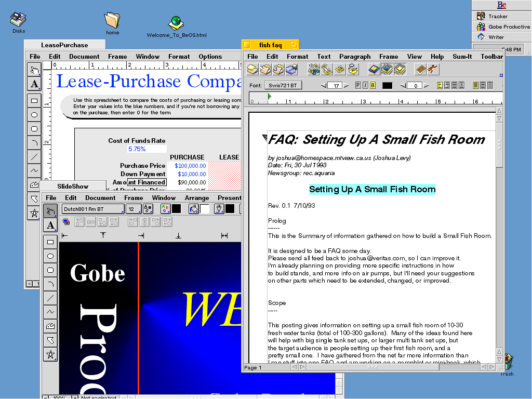This screenshot has width=532, height=399.
Task: Select the oval shape tool in SlideShow
Action: click(50, 256)
